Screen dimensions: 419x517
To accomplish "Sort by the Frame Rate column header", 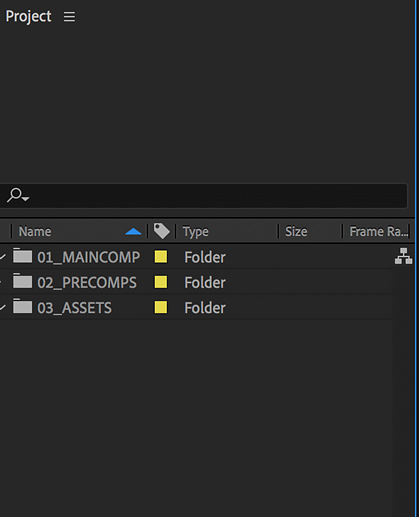I will click(379, 231).
